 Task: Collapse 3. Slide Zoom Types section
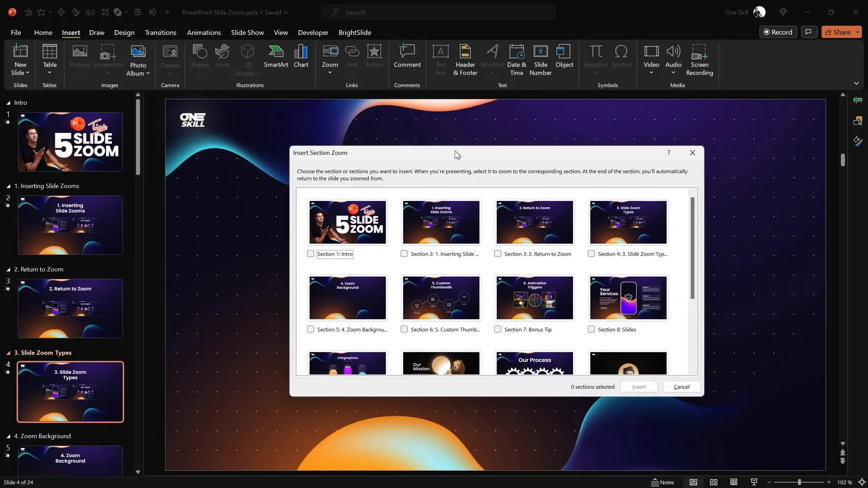click(8, 353)
